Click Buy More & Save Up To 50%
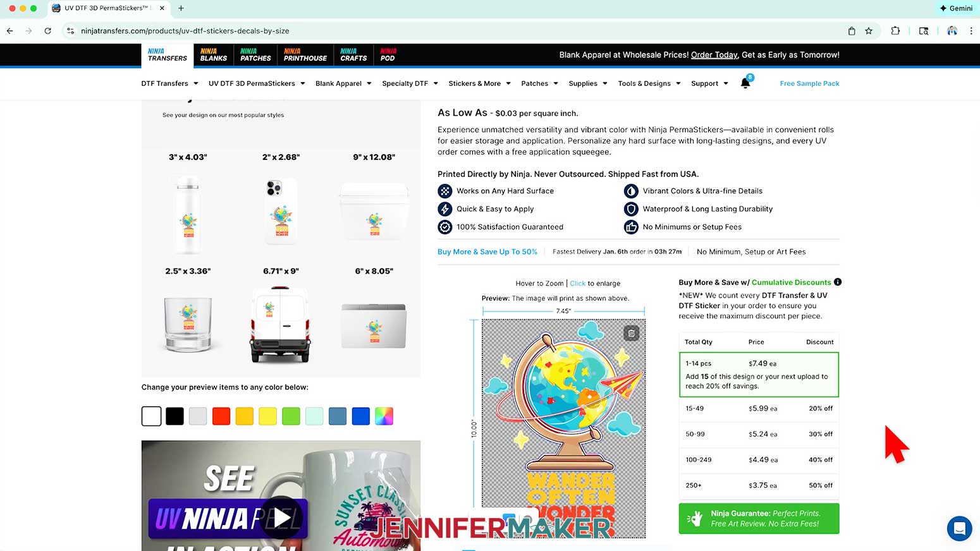 point(487,251)
